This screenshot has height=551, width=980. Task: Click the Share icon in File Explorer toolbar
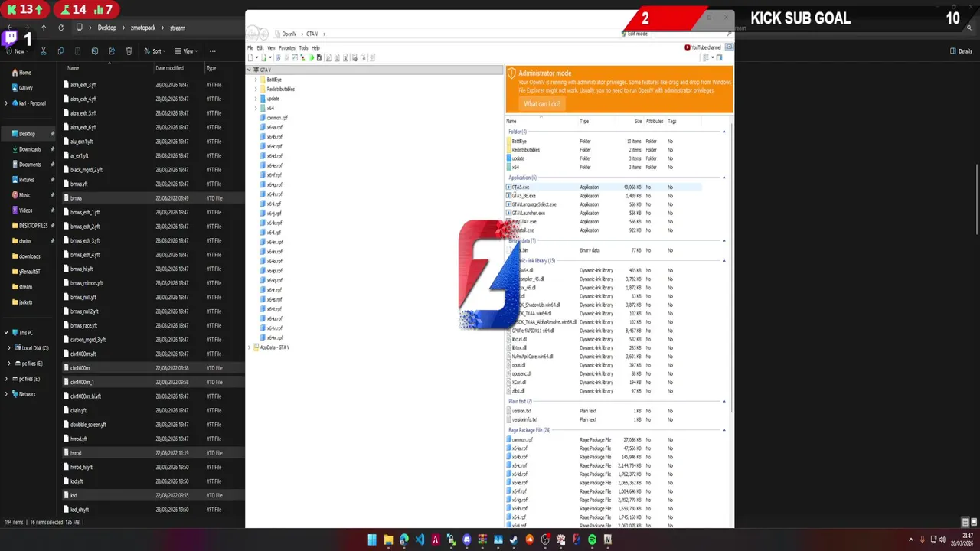pyautogui.click(x=112, y=51)
